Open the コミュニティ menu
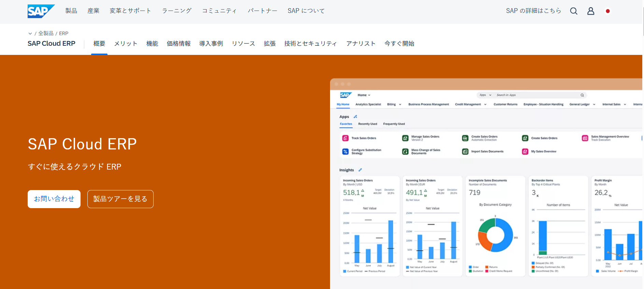The image size is (644, 289). [x=219, y=11]
